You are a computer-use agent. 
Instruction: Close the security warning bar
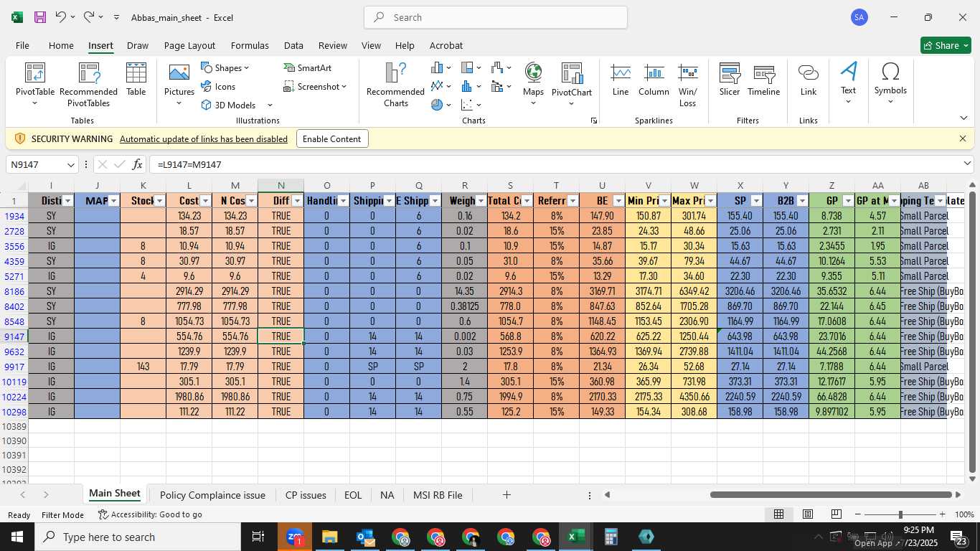[x=963, y=138]
